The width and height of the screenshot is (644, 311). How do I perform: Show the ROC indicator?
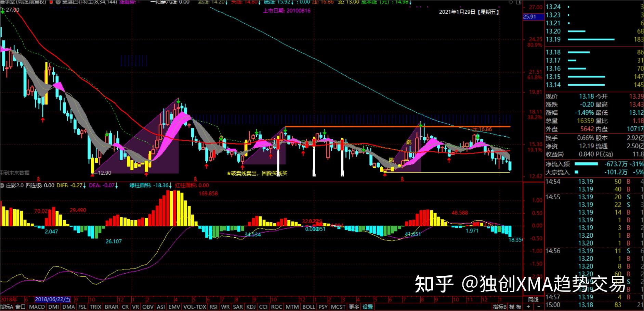click(277, 307)
